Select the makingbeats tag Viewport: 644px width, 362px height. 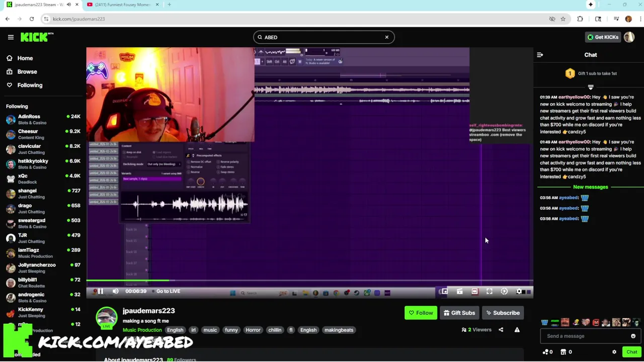click(339, 330)
